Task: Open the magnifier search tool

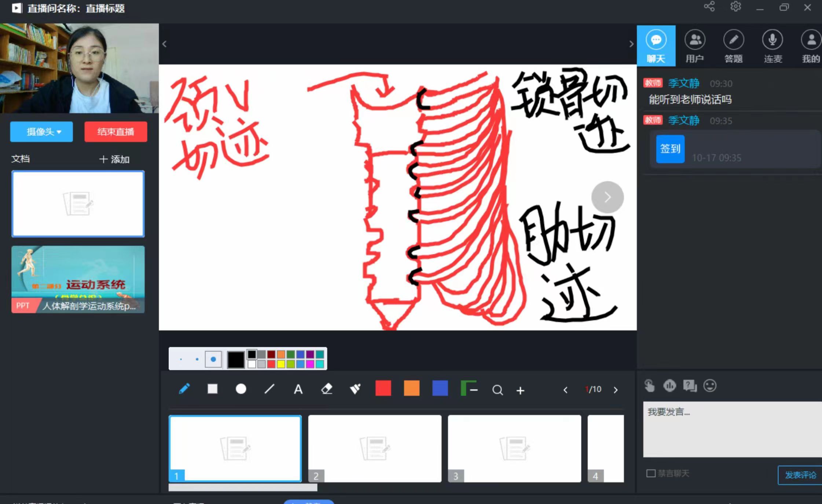Action: (x=498, y=390)
